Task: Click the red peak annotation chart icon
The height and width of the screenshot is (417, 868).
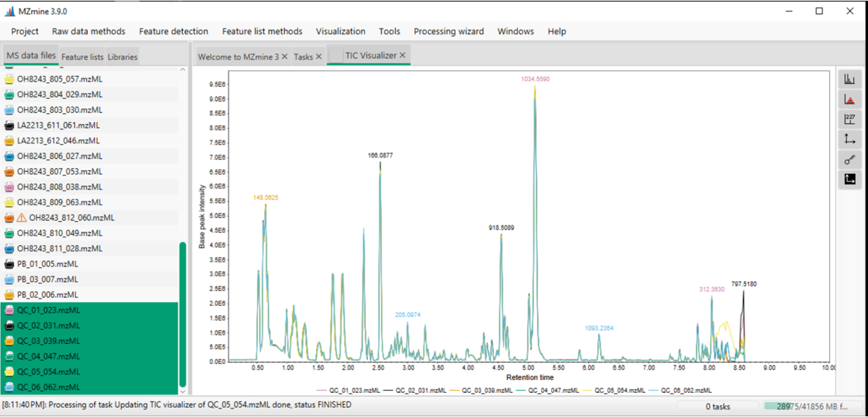Action: [x=850, y=99]
